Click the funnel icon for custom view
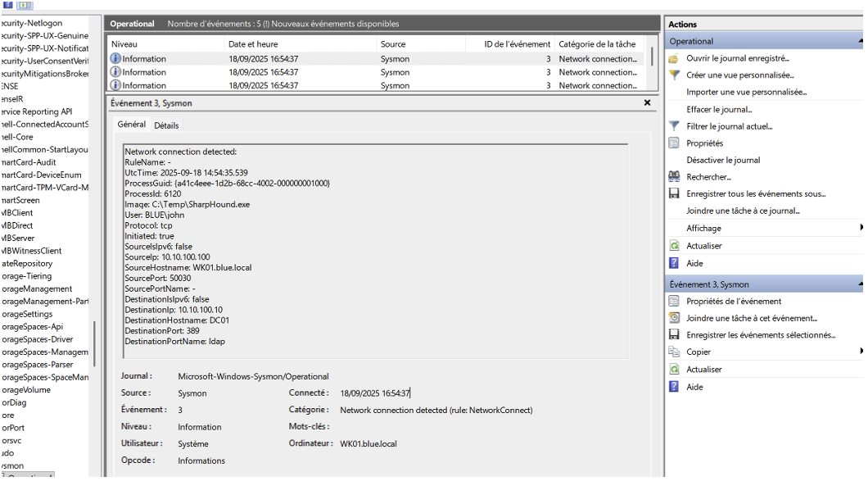Screen dimensions: 868x495 (x=674, y=75)
